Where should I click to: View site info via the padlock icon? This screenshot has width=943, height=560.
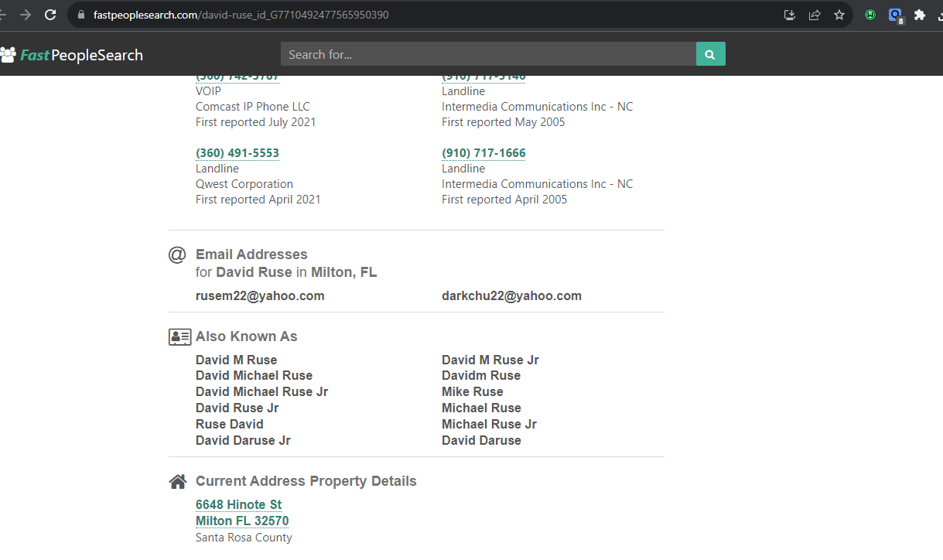coord(81,15)
